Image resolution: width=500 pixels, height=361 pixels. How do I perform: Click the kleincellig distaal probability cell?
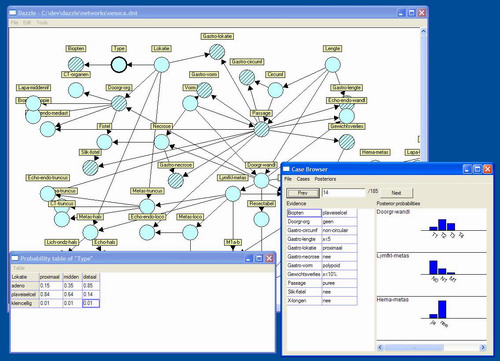click(x=91, y=303)
